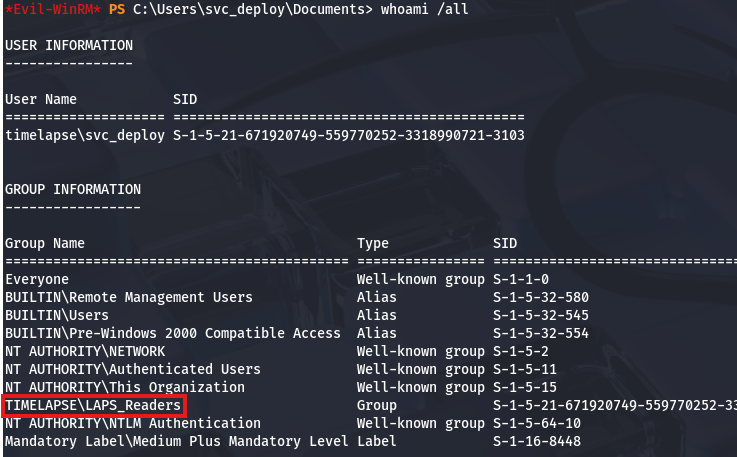Select the GROUP INFORMATION heading
Image resolution: width=737 pixels, height=457 pixels.
72,189
